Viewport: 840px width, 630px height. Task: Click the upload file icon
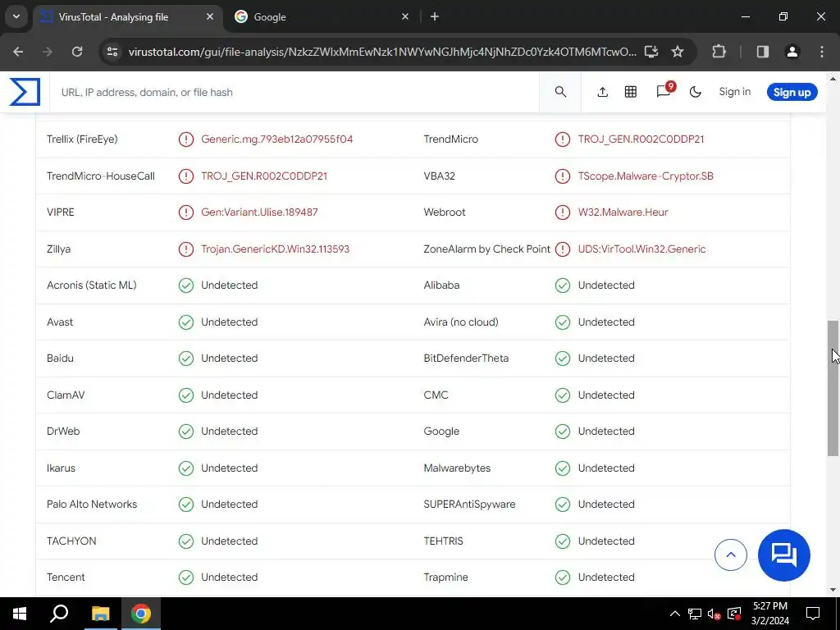tap(603, 92)
